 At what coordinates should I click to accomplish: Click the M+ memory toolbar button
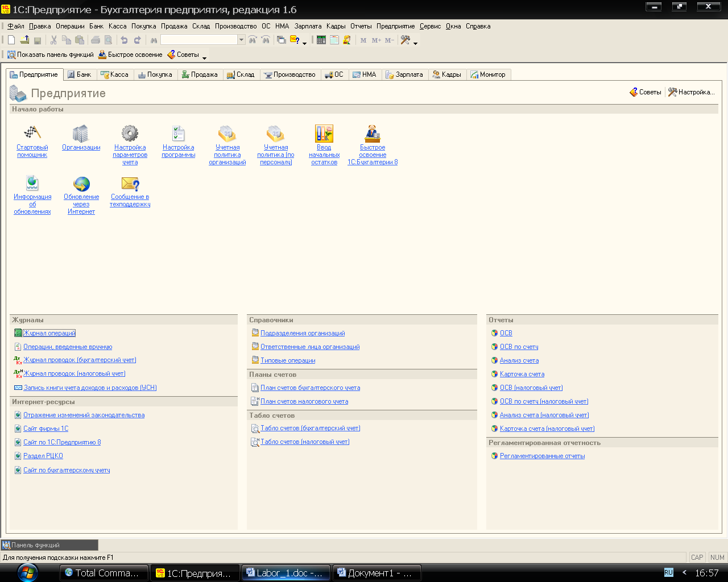pyautogui.click(x=377, y=40)
